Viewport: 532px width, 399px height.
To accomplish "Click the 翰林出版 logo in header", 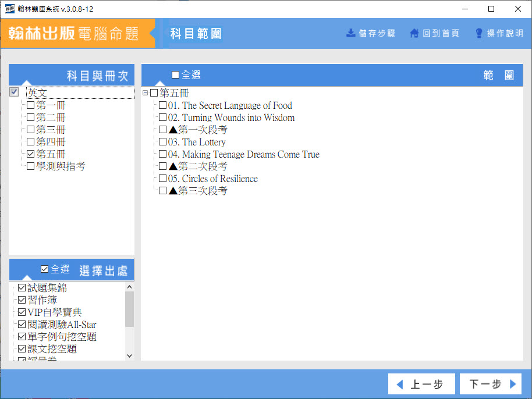I will point(42,33).
